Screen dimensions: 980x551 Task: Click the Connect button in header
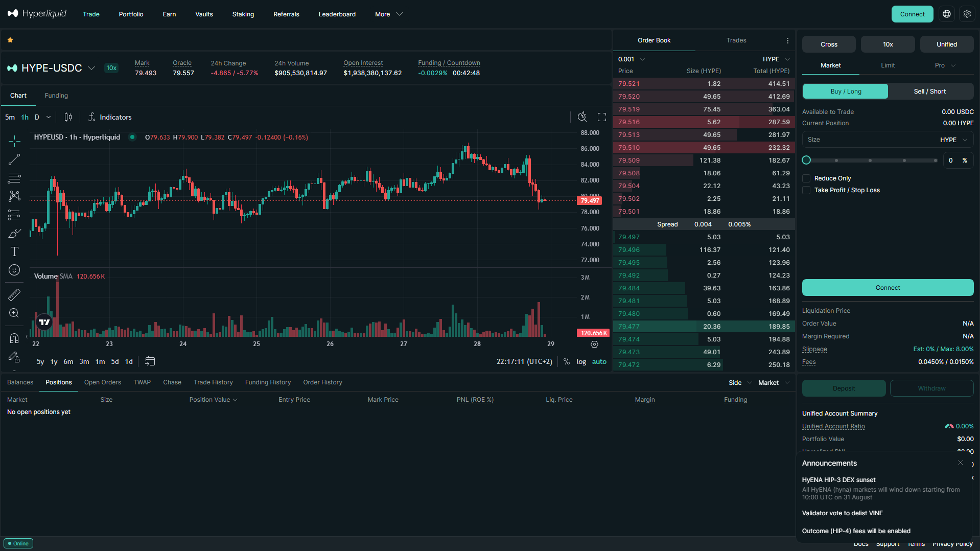click(x=913, y=14)
